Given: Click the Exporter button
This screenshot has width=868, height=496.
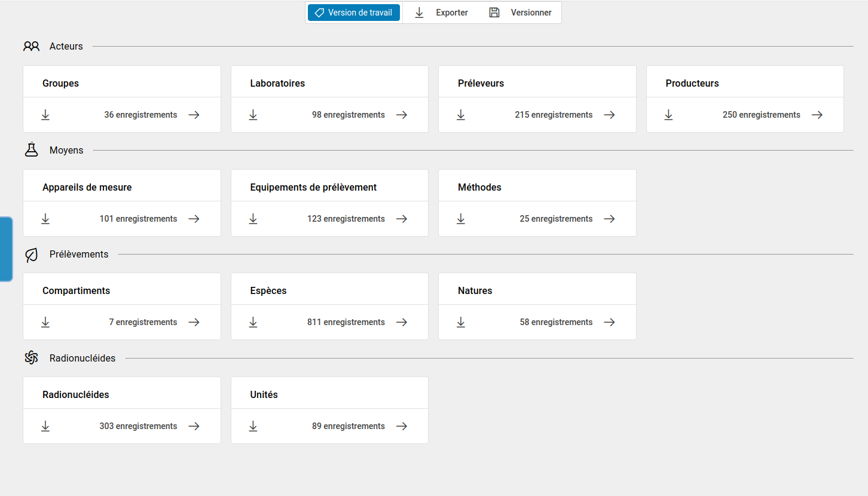Looking at the screenshot, I should tap(441, 13).
